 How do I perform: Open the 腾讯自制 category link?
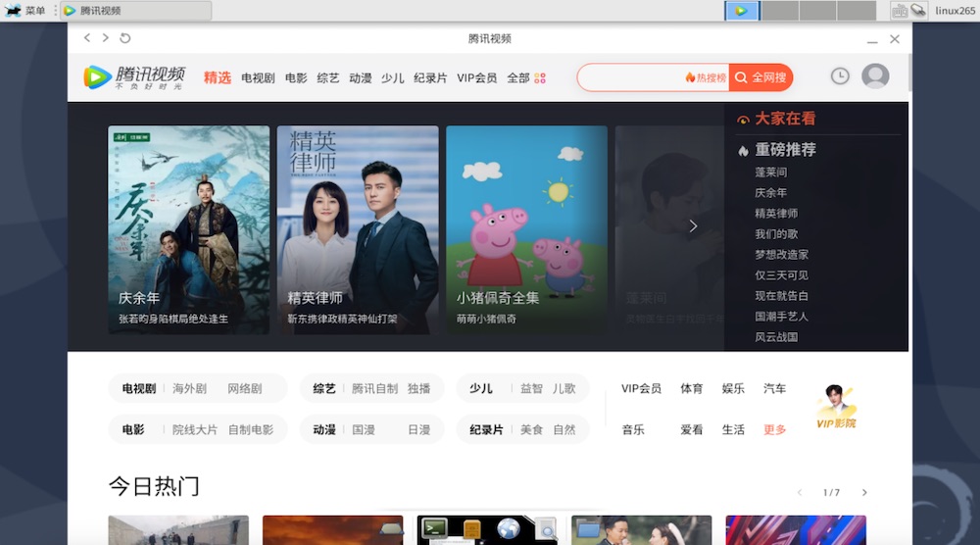374,389
